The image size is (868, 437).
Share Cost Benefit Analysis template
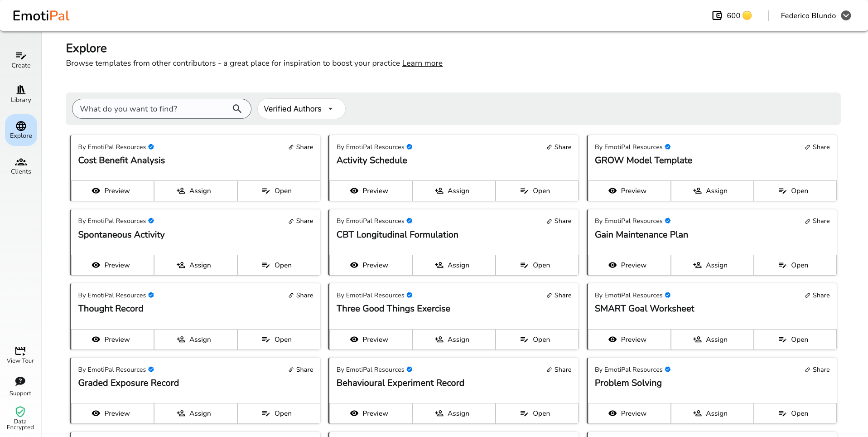tap(301, 147)
